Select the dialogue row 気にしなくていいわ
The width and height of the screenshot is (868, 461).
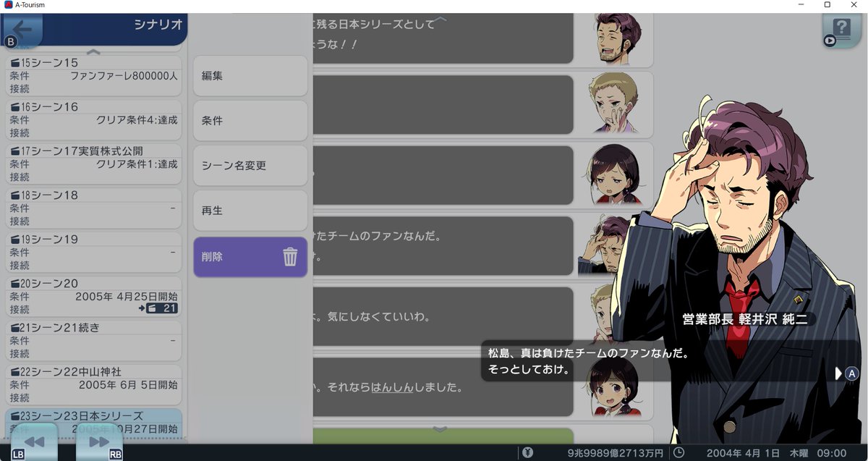coord(443,316)
